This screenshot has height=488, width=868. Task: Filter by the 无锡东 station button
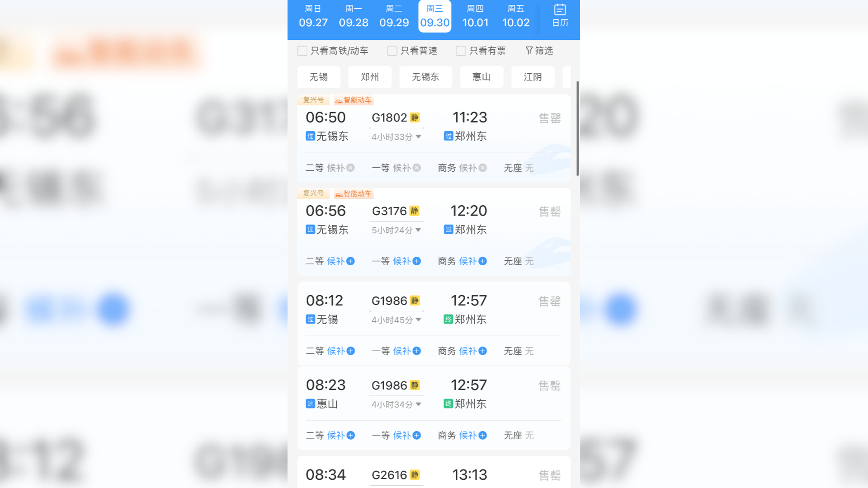click(x=425, y=77)
